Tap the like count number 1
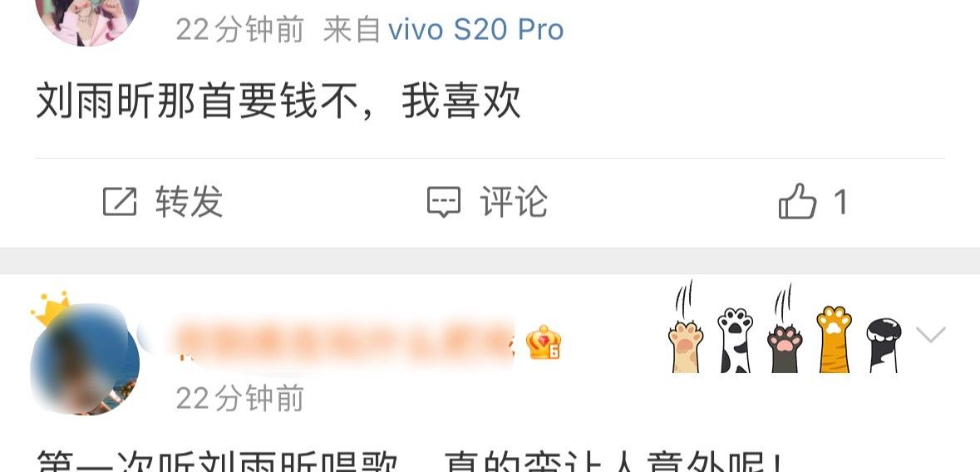This screenshot has width=980, height=472. [840, 202]
